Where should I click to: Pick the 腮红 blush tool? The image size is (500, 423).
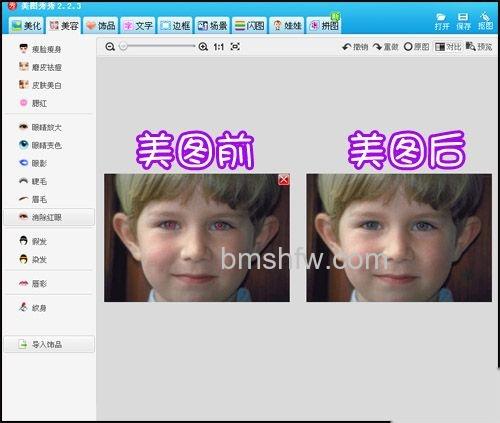coord(33,103)
